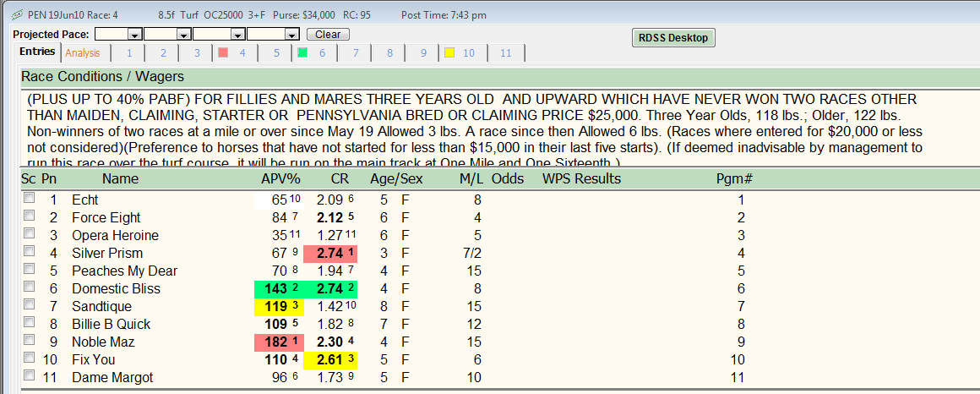
Task: Click the Odds column header
Action: point(508,179)
